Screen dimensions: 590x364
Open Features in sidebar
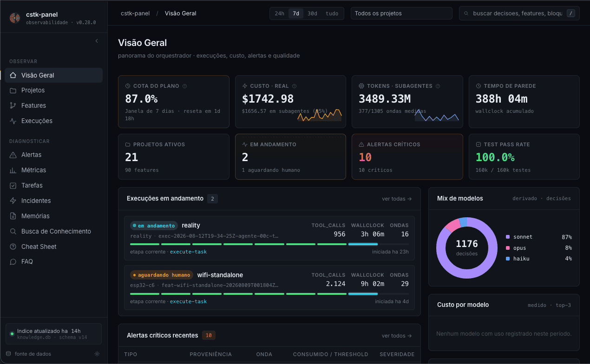53,105
